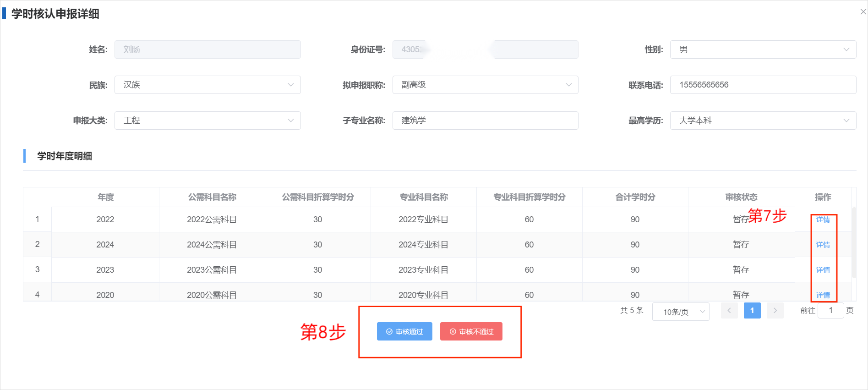868x390 pixels.
Task: Open the 申报大类 dropdown
Action: pyautogui.click(x=207, y=121)
